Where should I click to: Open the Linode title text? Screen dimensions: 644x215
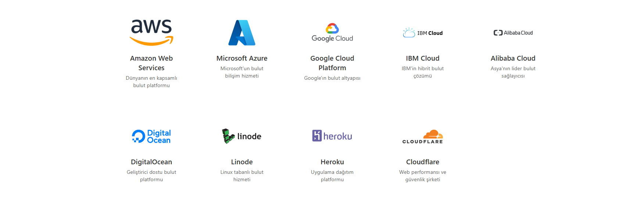coord(242,162)
